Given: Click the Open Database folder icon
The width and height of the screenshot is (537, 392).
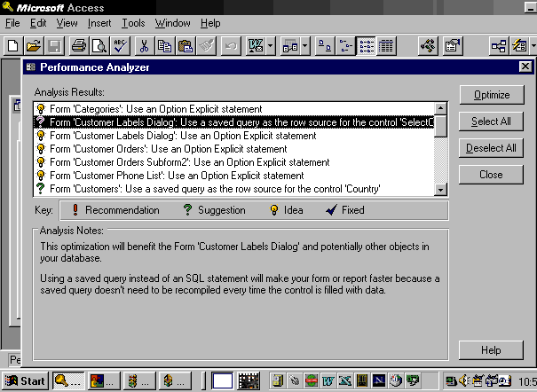Looking at the screenshot, I should (33, 45).
